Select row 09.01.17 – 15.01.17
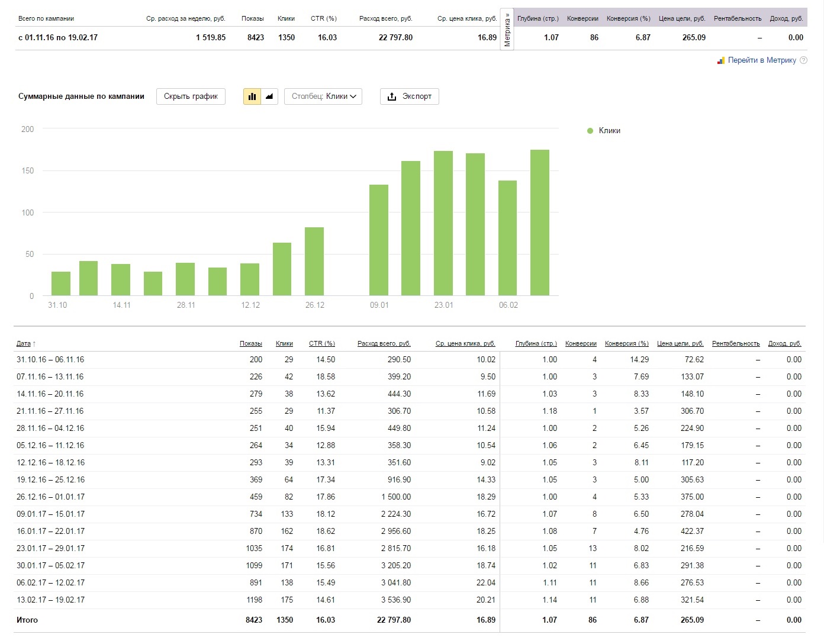This screenshot has height=644, width=824. click(410, 514)
